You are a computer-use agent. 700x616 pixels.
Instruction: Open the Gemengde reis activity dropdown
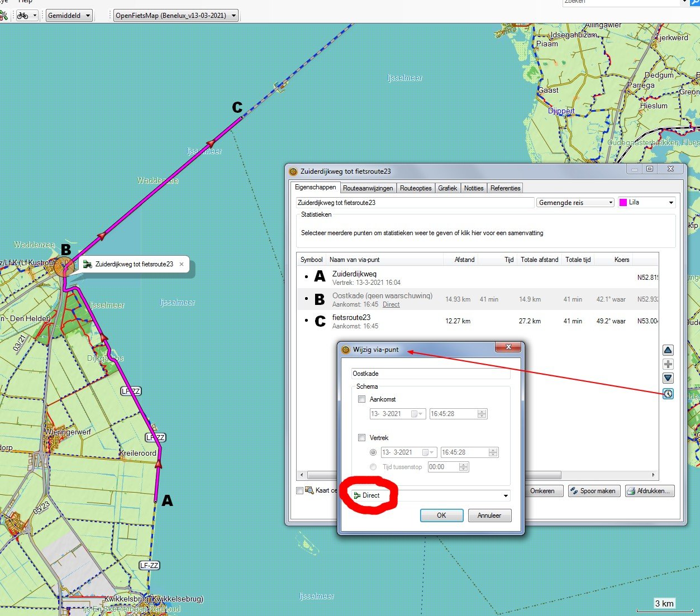point(575,203)
